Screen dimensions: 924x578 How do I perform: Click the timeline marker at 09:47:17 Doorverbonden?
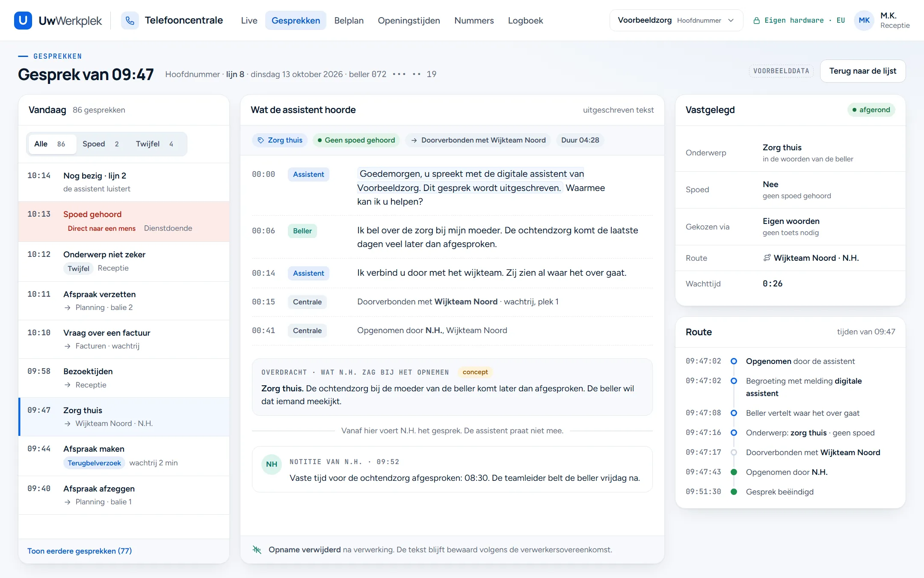(x=734, y=452)
